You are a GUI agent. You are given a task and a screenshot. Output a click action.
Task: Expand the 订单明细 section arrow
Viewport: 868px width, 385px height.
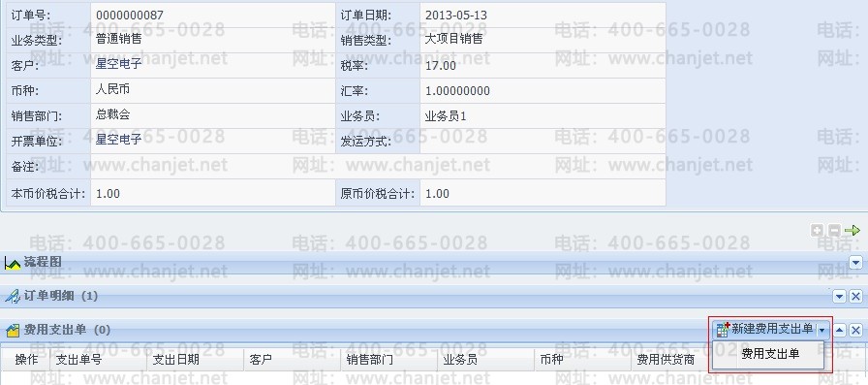840,297
